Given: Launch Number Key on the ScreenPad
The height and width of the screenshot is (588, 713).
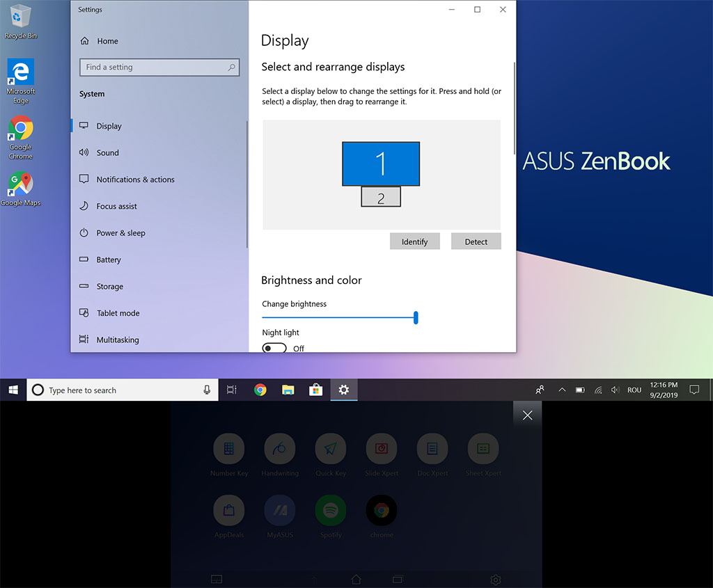Looking at the screenshot, I should pyautogui.click(x=228, y=455).
